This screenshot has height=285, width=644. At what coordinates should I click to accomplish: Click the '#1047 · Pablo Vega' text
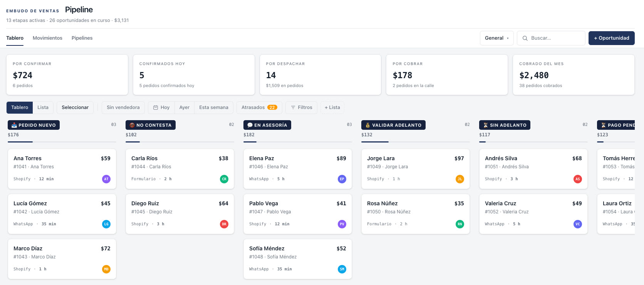click(270, 212)
